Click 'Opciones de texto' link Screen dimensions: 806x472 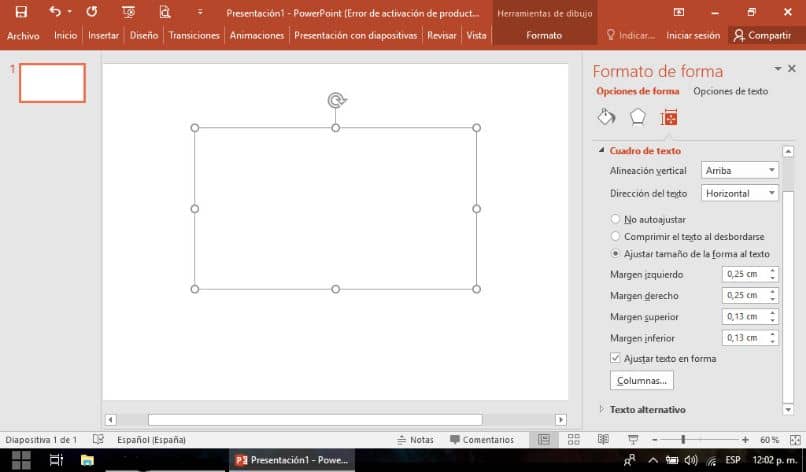(731, 91)
